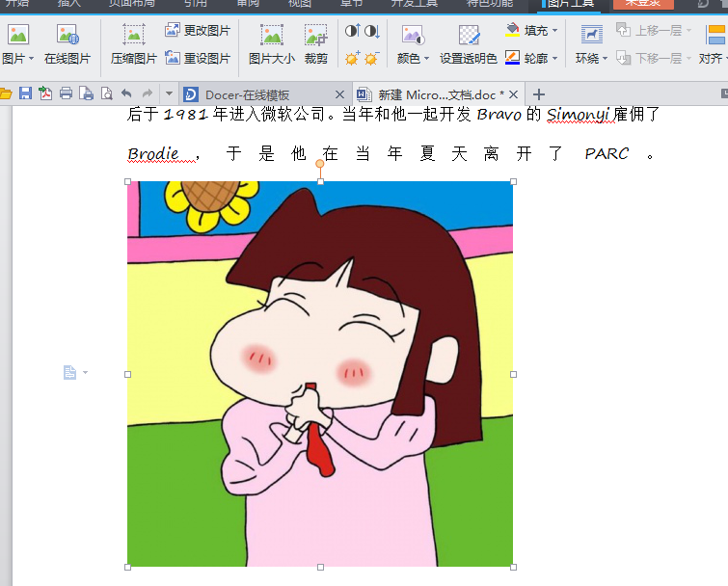Click the 环绕 text wrap icon
Image resolution: width=728 pixels, height=586 pixels.
pyautogui.click(x=592, y=35)
